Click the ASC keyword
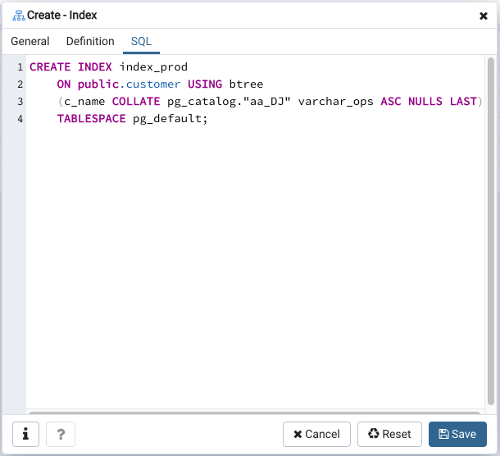The image size is (500, 456). [391, 101]
